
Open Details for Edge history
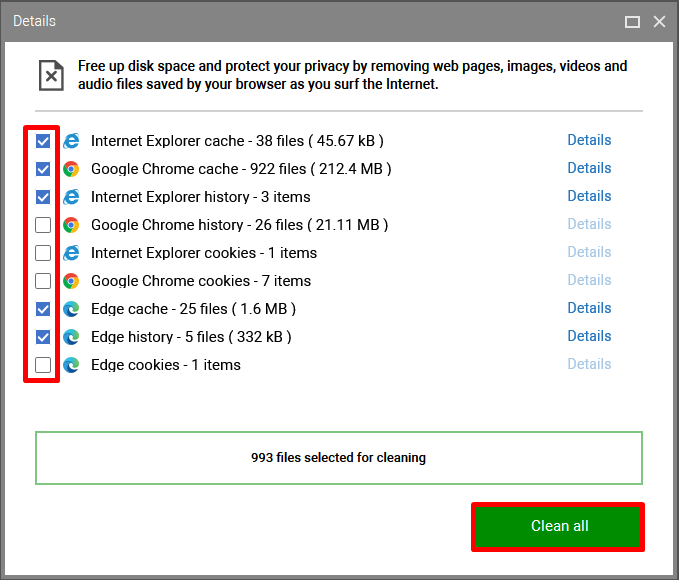(x=589, y=336)
